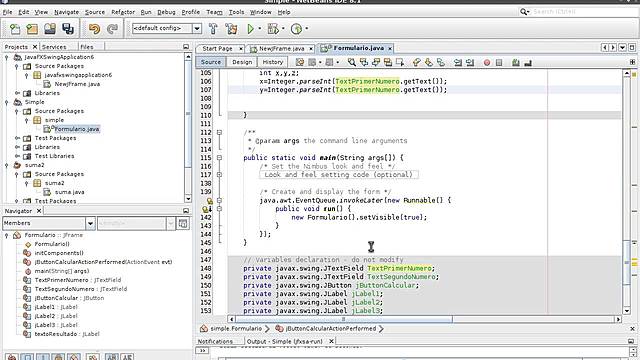Viewport: 640px width, 360px height.
Task: Collapse the suma2 project node
Action: (7, 165)
